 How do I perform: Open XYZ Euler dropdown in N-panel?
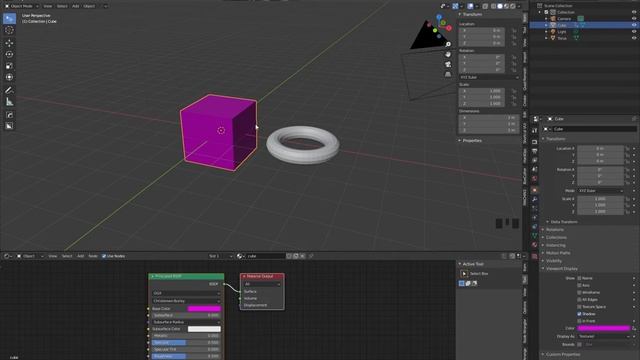(x=489, y=77)
